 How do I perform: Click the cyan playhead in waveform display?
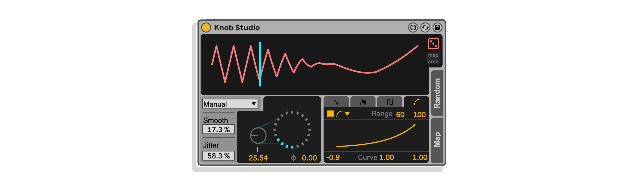(x=260, y=64)
